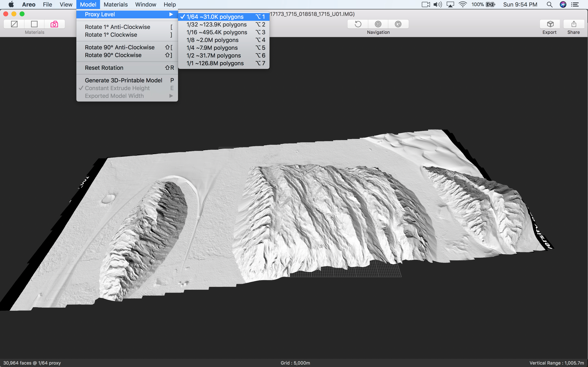Image resolution: width=588 pixels, height=367 pixels.
Task: Select Rotate 90° Clockwise
Action: tap(113, 55)
